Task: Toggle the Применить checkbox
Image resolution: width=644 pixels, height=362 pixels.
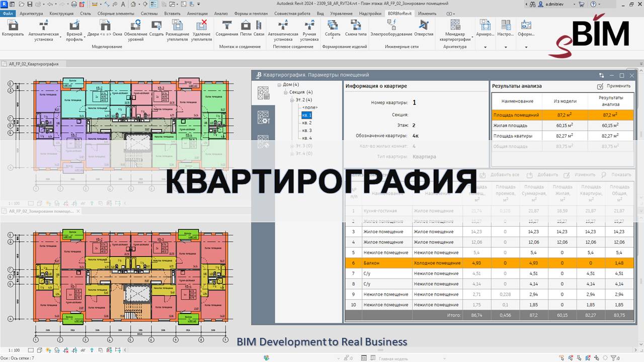Action: pos(600,86)
